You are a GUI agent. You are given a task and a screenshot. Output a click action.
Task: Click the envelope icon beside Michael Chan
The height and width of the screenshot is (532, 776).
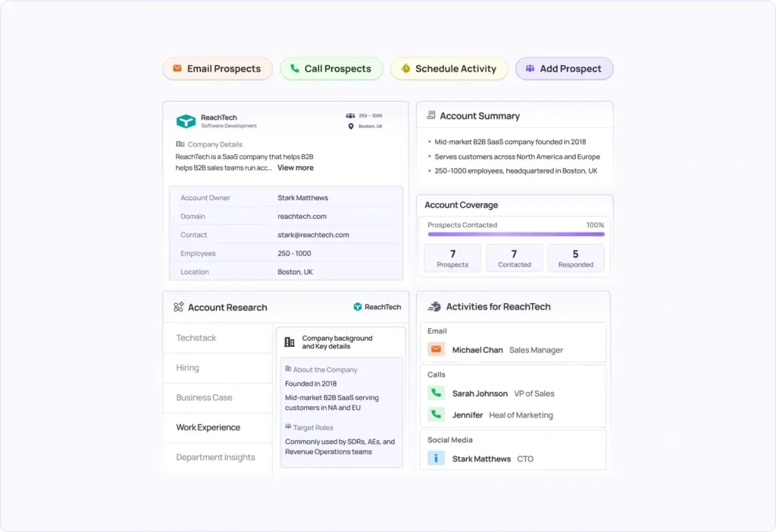click(x=436, y=350)
